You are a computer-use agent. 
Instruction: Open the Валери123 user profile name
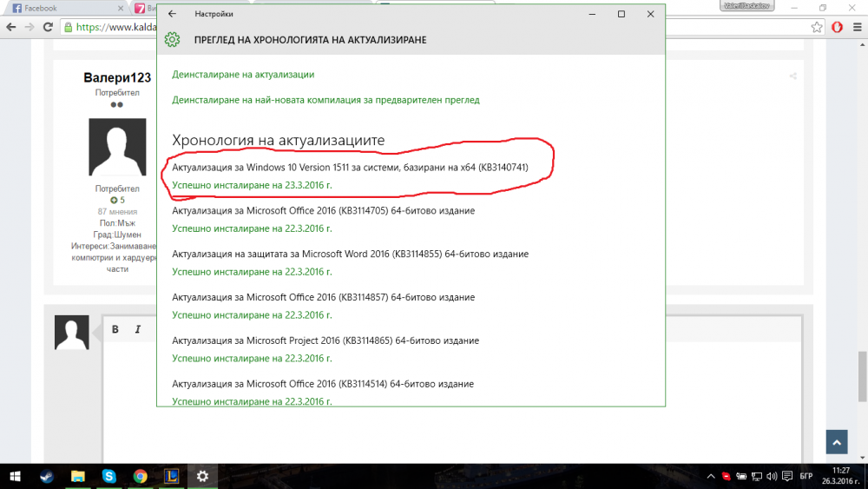point(117,77)
